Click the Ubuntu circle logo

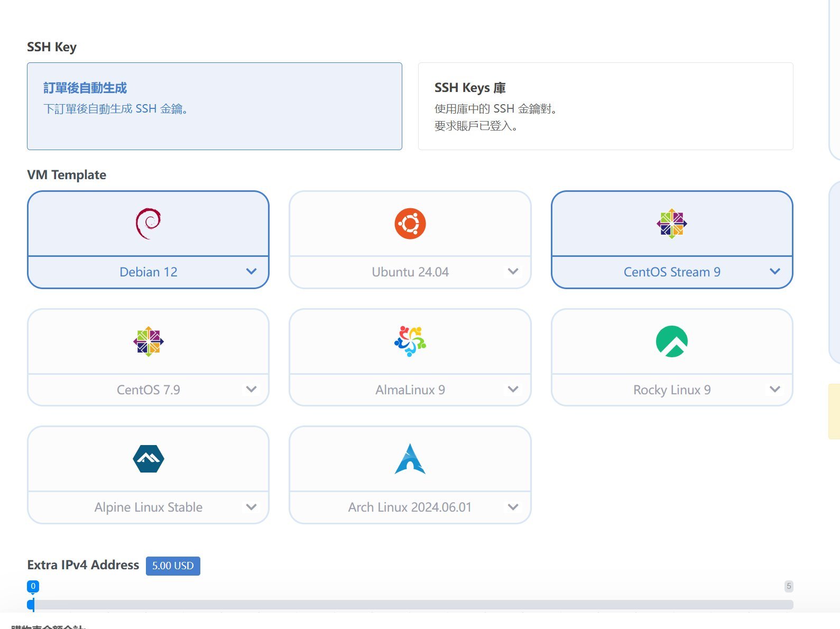pos(410,224)
